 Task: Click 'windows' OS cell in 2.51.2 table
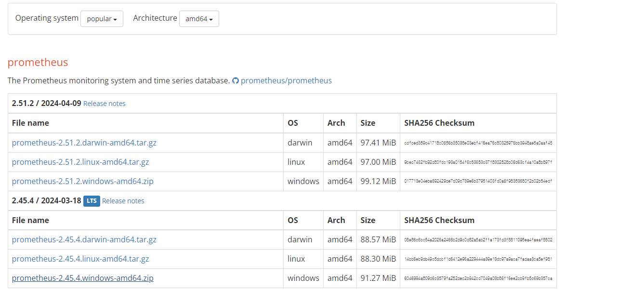pos(303,181)
